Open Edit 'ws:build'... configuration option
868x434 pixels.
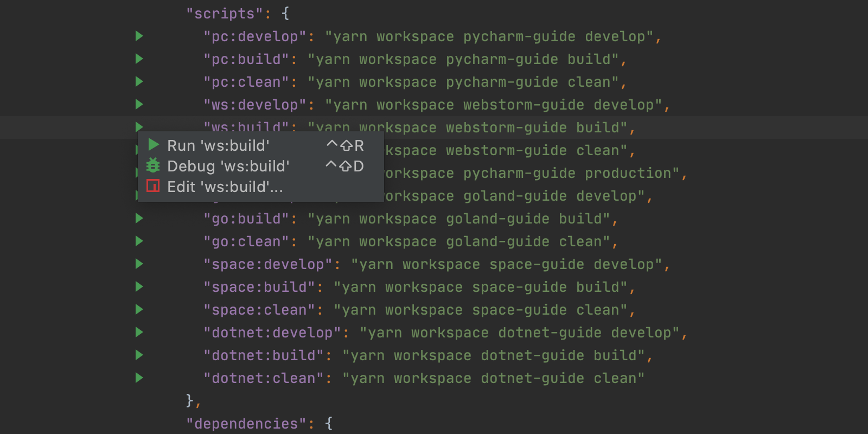[225, 187]
